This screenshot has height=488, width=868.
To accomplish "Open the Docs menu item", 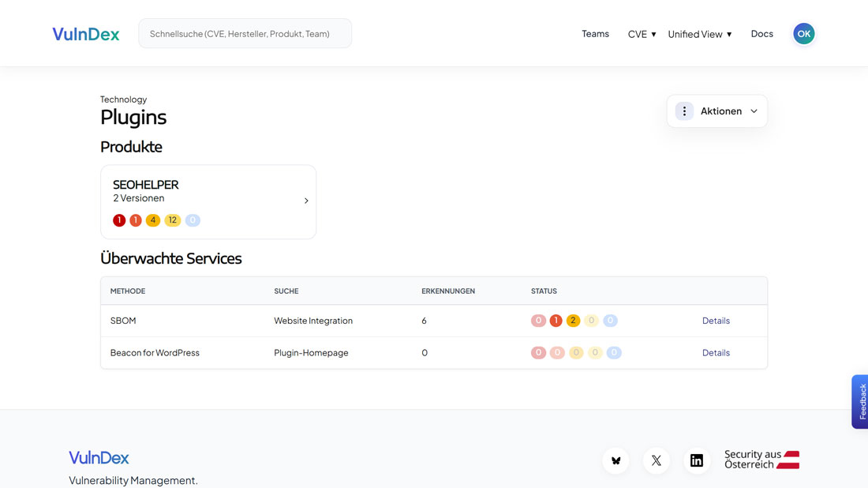I will tap(761, 34).
